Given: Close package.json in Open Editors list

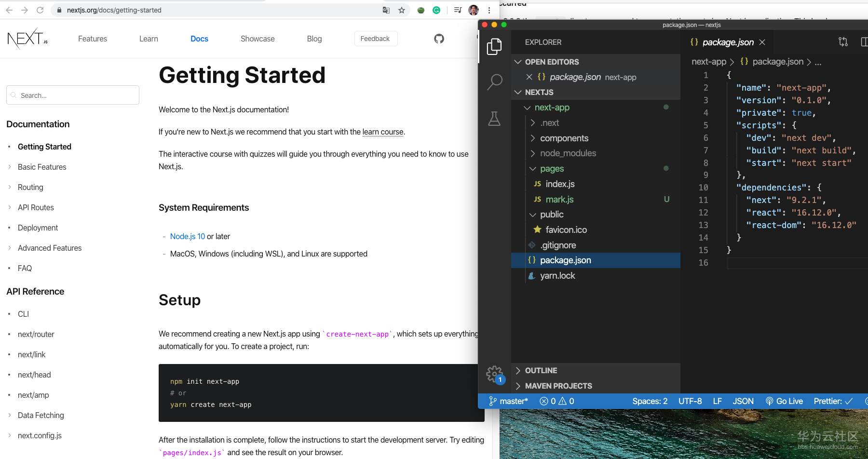Looking at the screenshot, I should (529, 77).
